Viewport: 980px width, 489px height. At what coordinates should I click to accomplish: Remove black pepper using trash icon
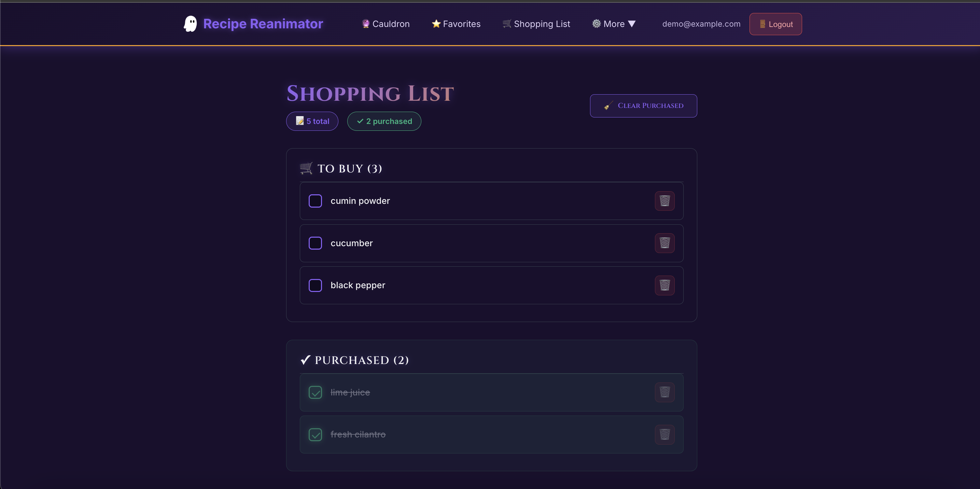[x=664, y=285]
